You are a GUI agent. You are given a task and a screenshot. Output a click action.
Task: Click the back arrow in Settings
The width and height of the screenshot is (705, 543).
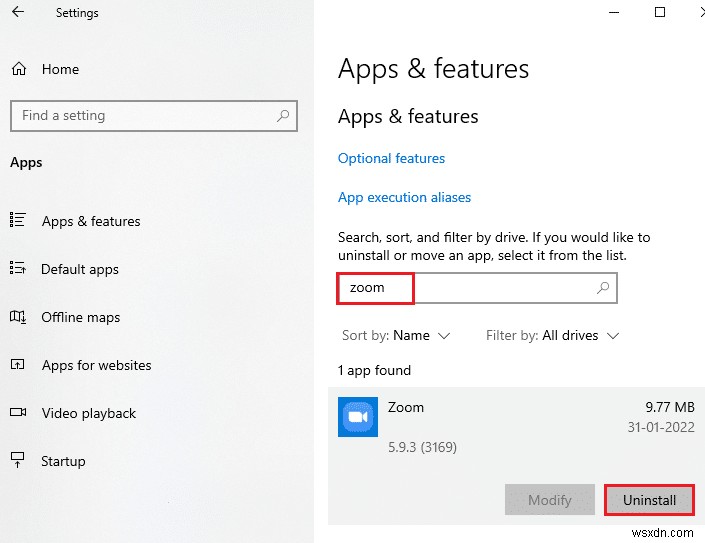click(x=18, y=12)
